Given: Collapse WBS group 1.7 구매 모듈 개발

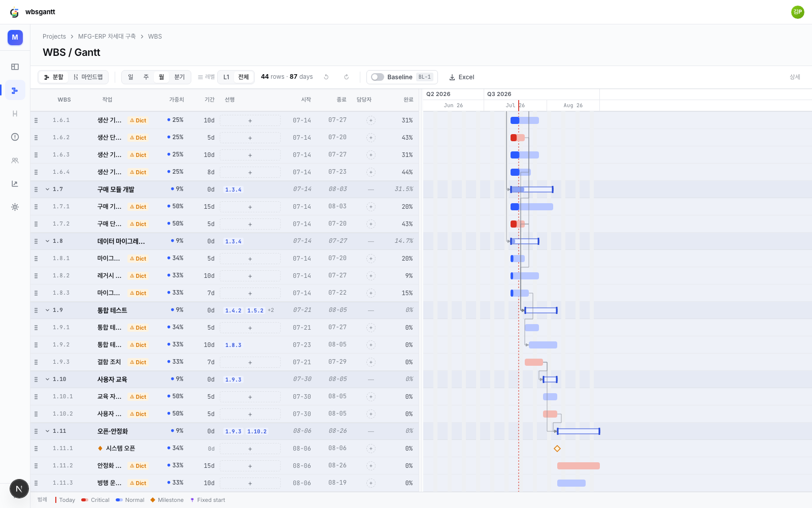Looking at the screenshot, I should point(48,189).
